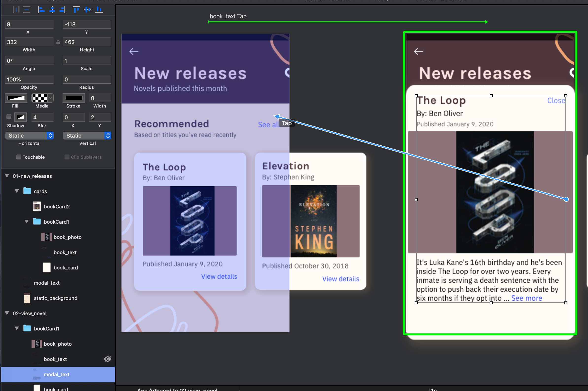Screen dimensions: 588x391
Task: Toggle the width-height aspect ratio lock
Action: 58,42
